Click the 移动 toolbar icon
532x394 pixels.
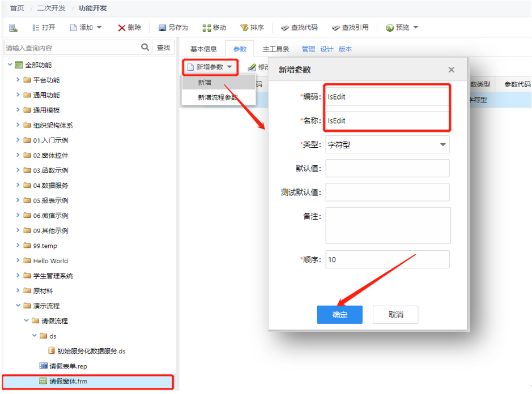pos(206,28)
